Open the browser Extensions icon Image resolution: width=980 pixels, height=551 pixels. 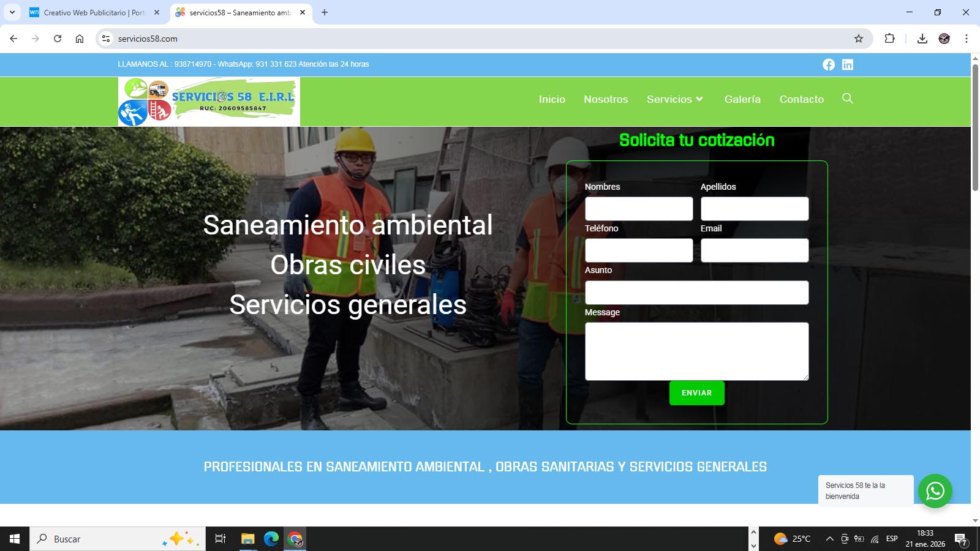[x=889, y=39]
